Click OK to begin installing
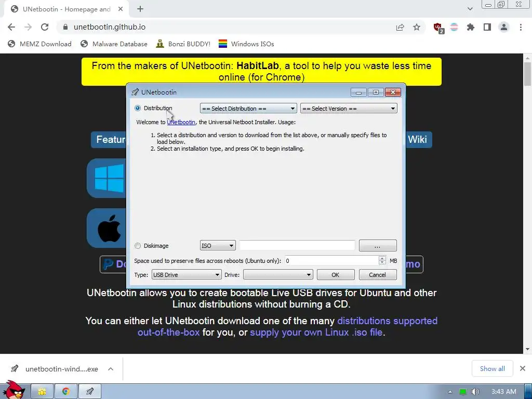The image size is (532, 399). [336, 275]
